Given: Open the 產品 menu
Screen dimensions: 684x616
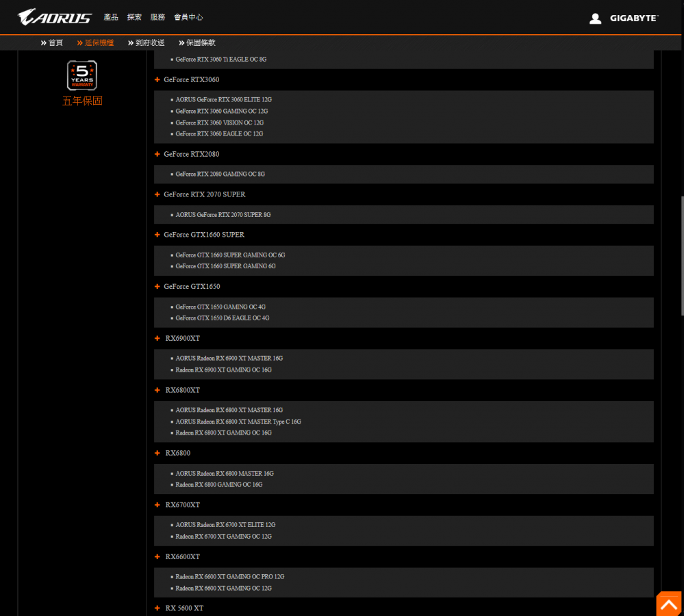Looking at the screenshot, I should pos(111,17).
